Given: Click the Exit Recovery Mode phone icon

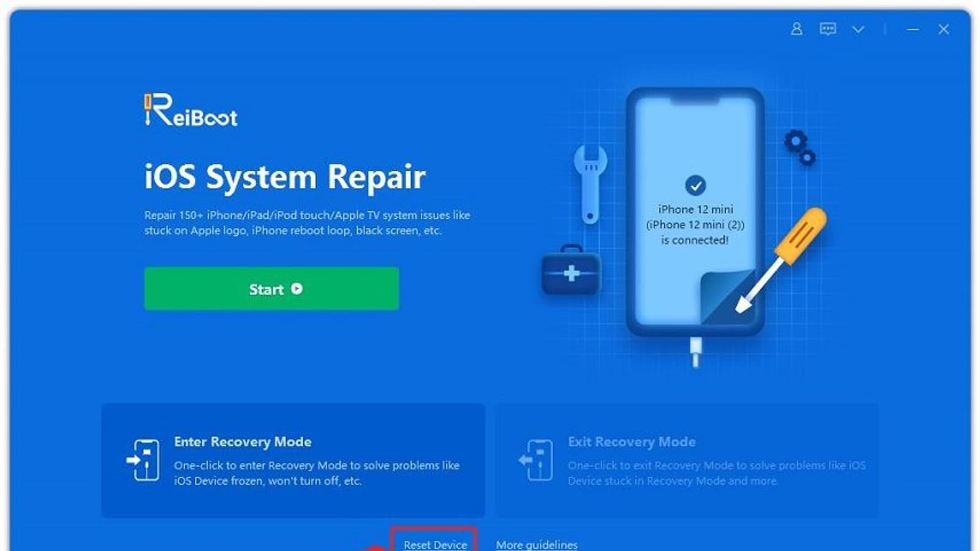Looking at the screenshot, I should pyautogui.click(x=536, y=460).
